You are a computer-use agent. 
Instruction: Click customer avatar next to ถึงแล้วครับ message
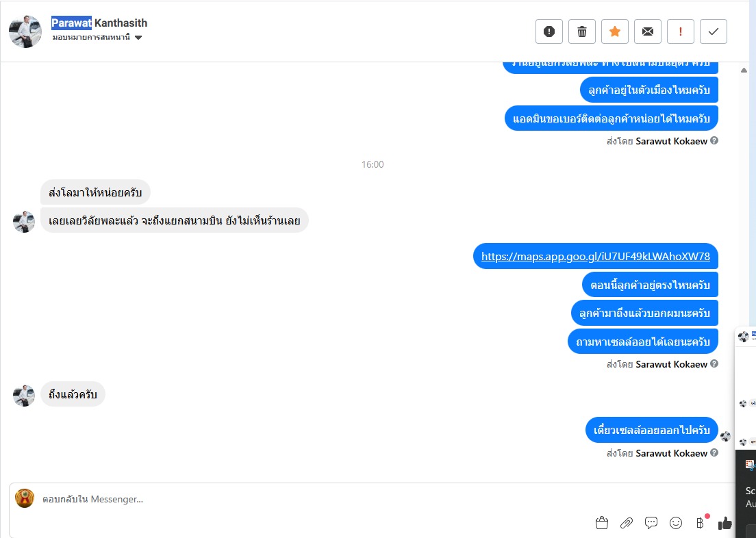coord(23,396)
